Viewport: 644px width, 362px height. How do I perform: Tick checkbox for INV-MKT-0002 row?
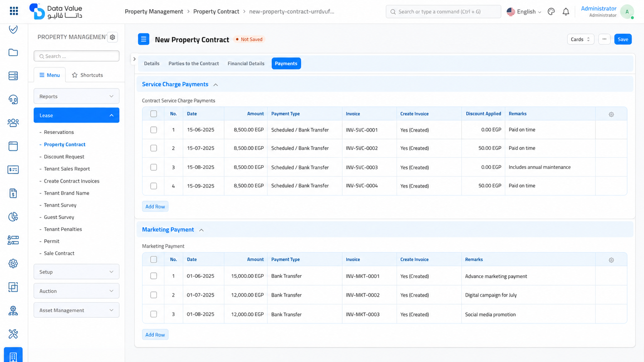[x=154, y=295]
